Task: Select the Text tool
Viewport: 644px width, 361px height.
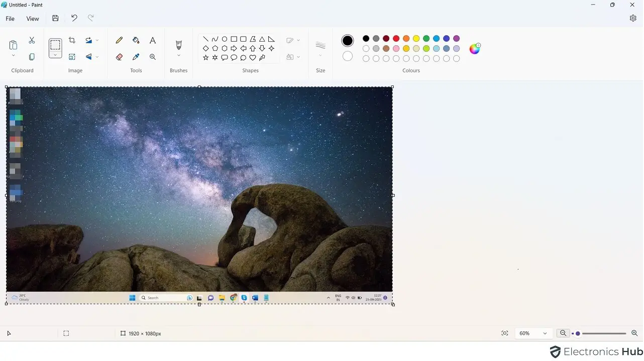Action: (x=153, y=40)
